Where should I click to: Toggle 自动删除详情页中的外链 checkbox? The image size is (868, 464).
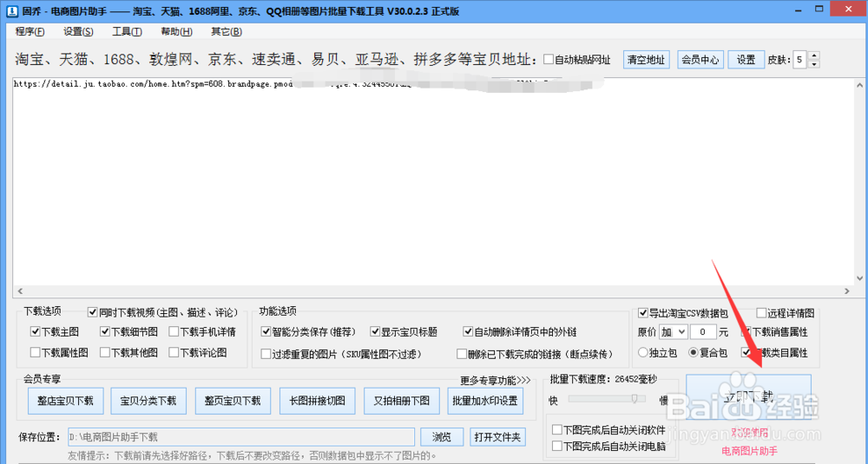point(468,332)
